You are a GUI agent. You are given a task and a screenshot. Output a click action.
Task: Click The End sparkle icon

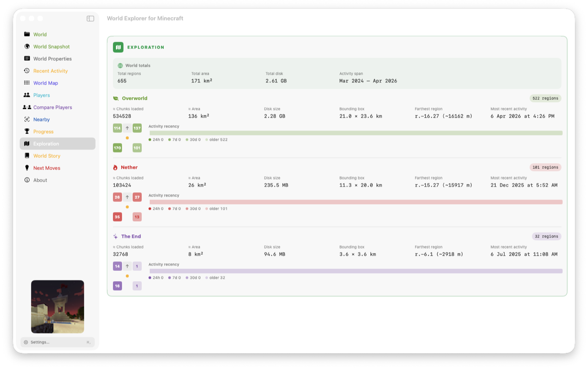116,236
